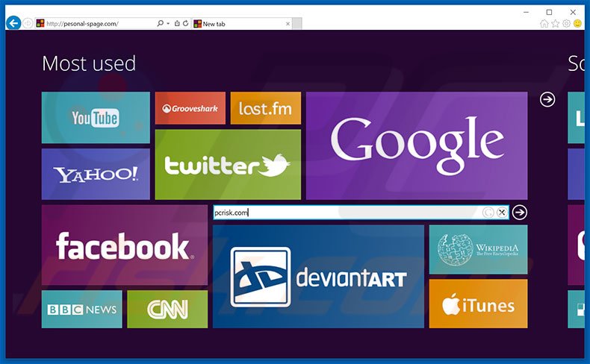Click the page favicon in address bar
Screen dimensions: 590x364
(40, 23)
